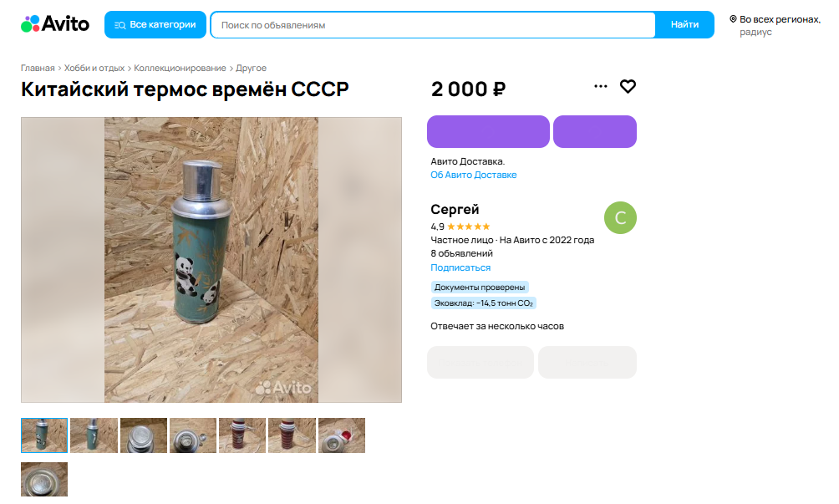Open Об Авито Доставке link
The image size is (839, 504).
click(x=474, y=175)
